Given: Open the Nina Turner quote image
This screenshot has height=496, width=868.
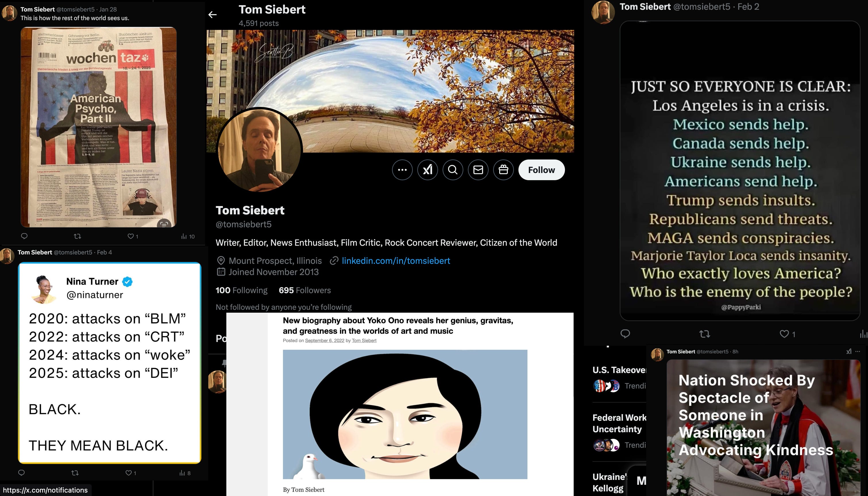Looking at the screenshot, I should [x=110, y=363].
